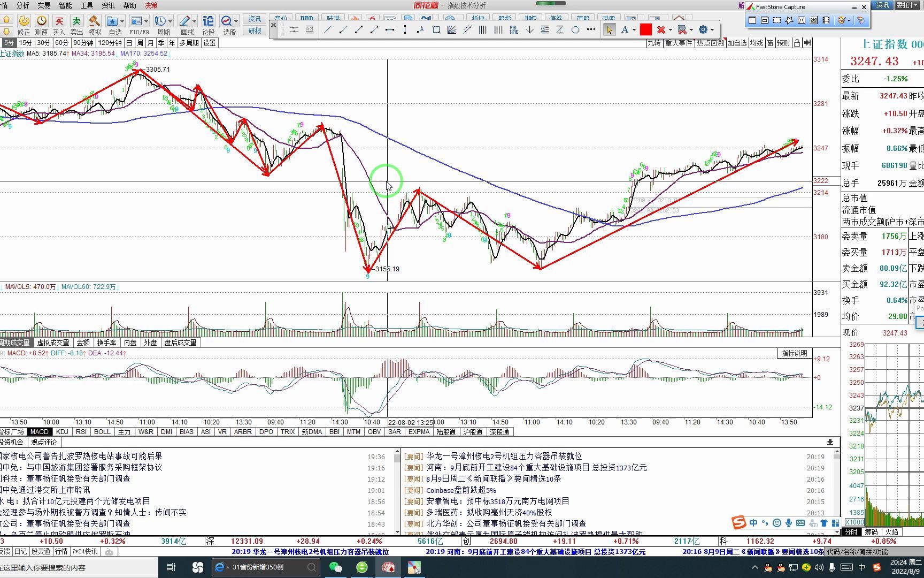Screen dimensions: 924x578
Task: Open text tool A dropdown arrow
Action: pos(634,30)
